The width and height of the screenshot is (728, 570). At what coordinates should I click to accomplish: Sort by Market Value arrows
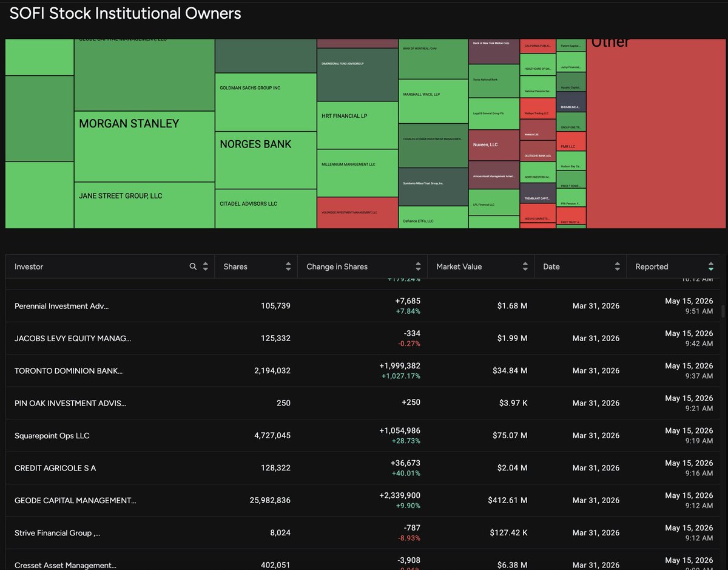tap(525, 266)
